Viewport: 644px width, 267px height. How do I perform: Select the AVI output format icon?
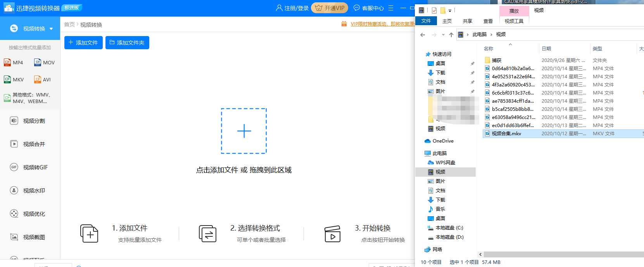point(38,79)
